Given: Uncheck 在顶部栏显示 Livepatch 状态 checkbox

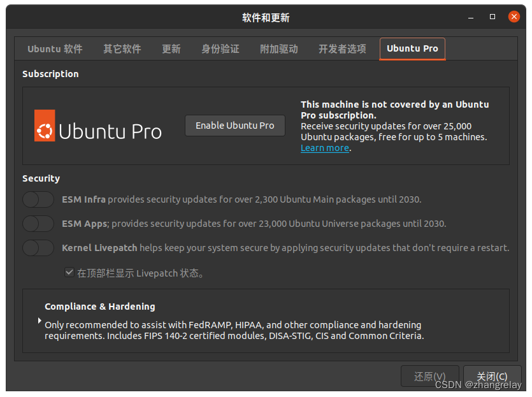Looking at the screenshot, I should (69, 273).
